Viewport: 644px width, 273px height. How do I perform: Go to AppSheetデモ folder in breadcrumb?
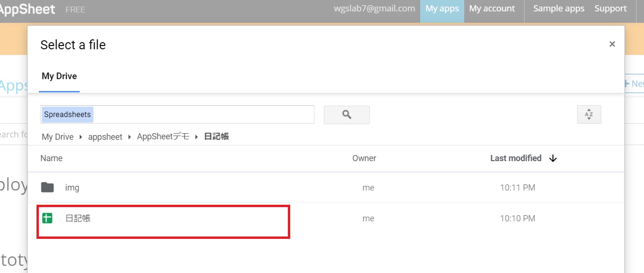pos(163,136)
